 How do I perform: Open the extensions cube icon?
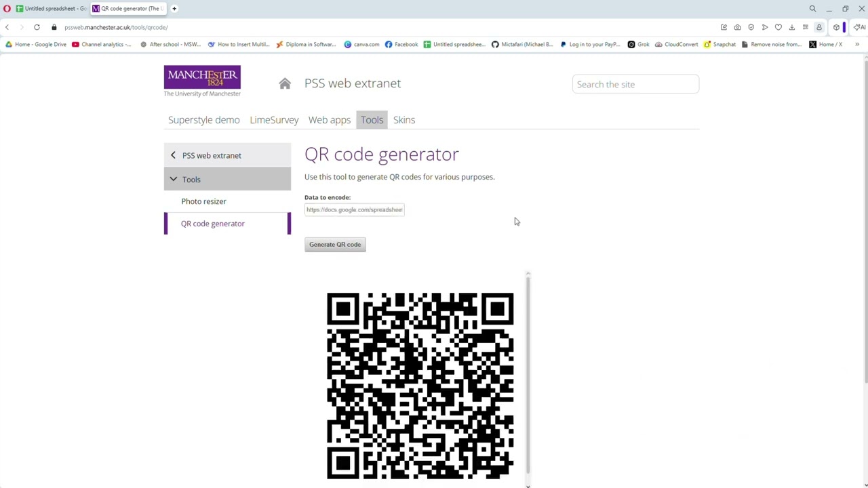[836, 27]
